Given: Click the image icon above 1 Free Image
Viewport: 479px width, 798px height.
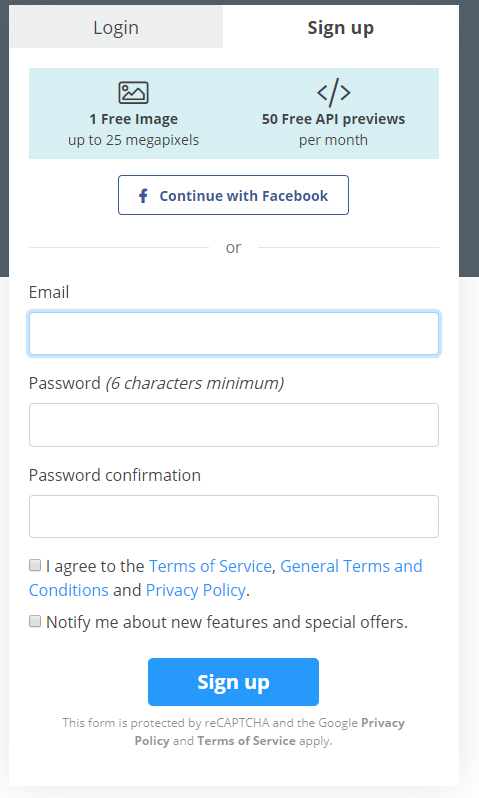Looking at the screenshot, I should [133, 93].
